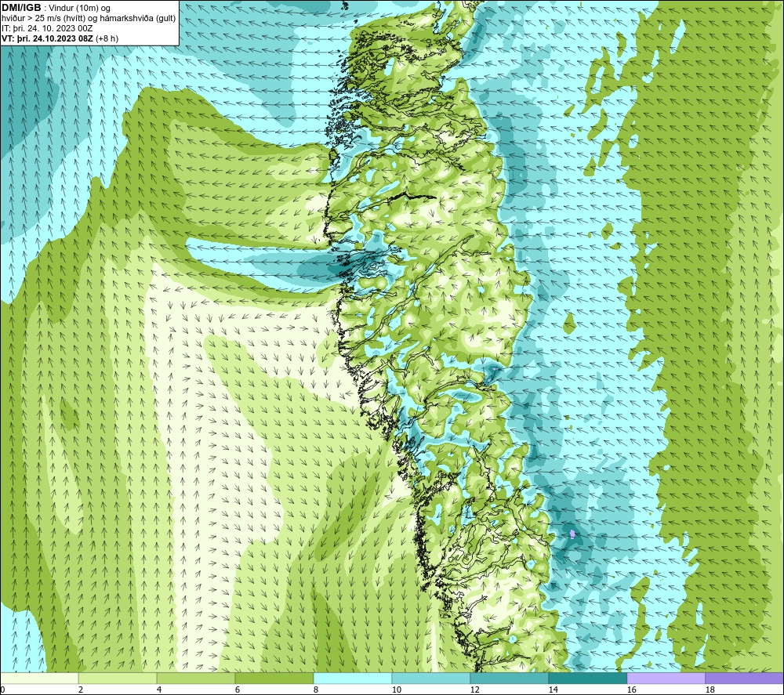Image resolution: width=784 pixels, height=695 pixels.
Task: Click the pale cream 0–2 m/s legend swatch
Action: pyautogui.click(x=39, y=678)
